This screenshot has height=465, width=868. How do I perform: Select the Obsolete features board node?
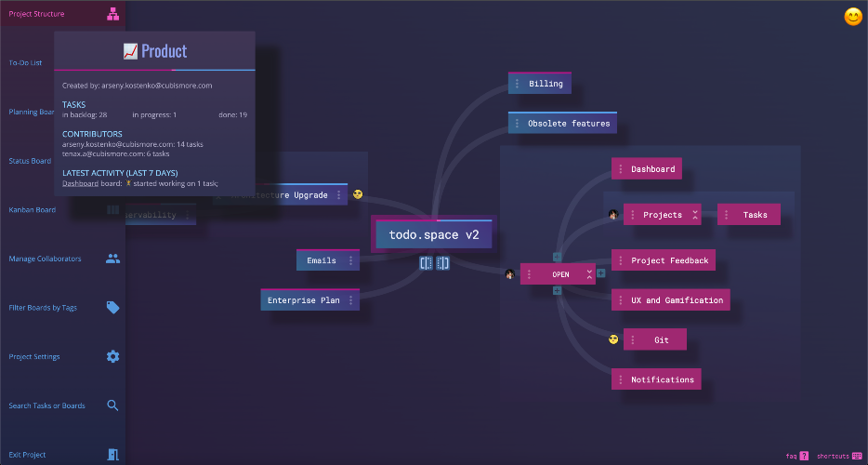click(x=562, y=123)
